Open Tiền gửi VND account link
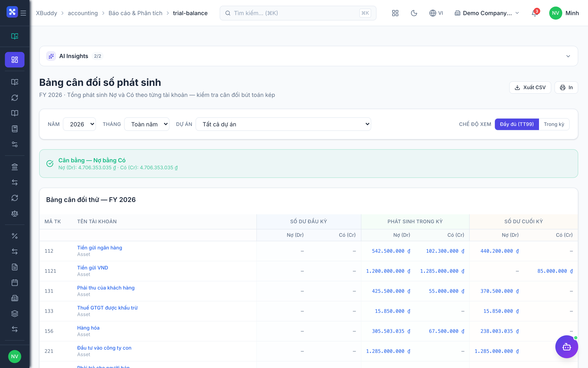 point(92,268)
